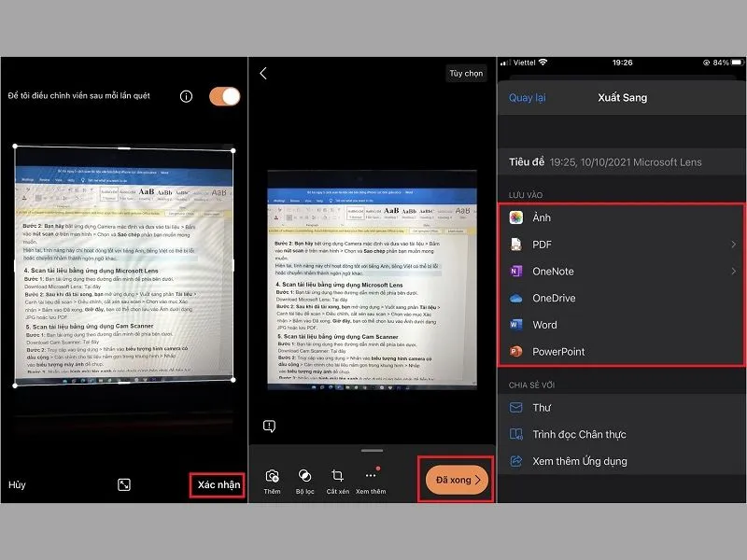747x560 pixels.
Task: Expand the OneNote row chevron
Action: pyautogui.click(x=733, y=272)
